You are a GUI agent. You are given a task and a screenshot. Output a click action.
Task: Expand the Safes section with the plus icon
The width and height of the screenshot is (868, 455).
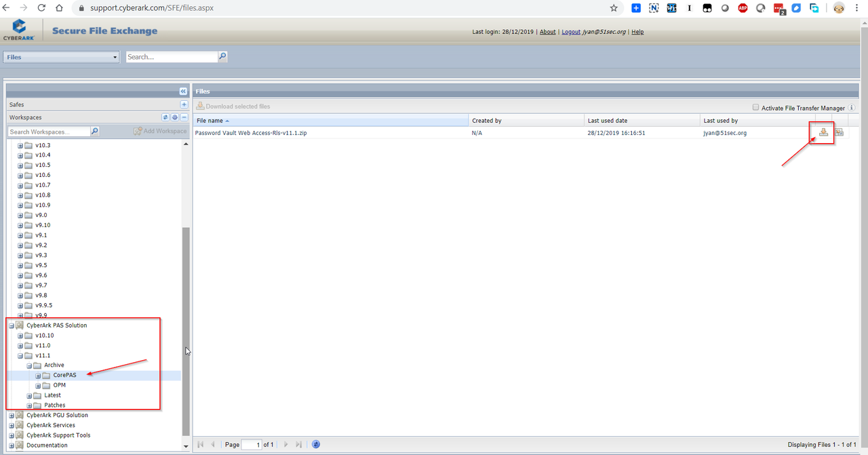point(184,104)
